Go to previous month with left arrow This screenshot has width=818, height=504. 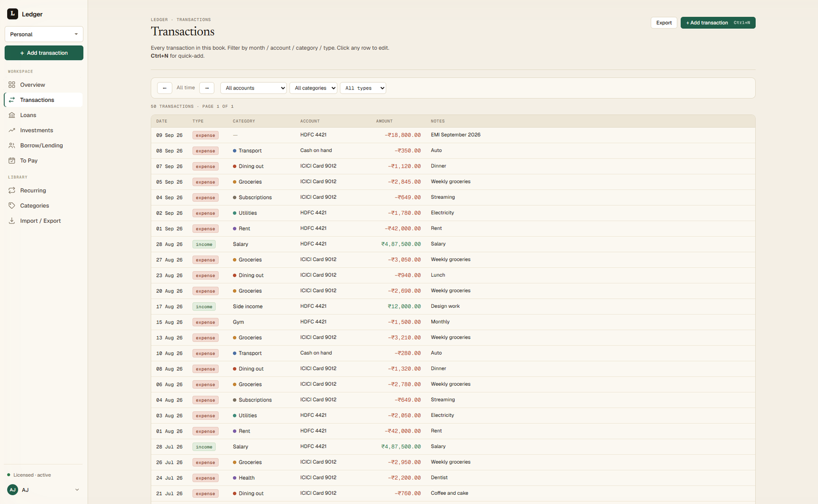pos(165,88)
